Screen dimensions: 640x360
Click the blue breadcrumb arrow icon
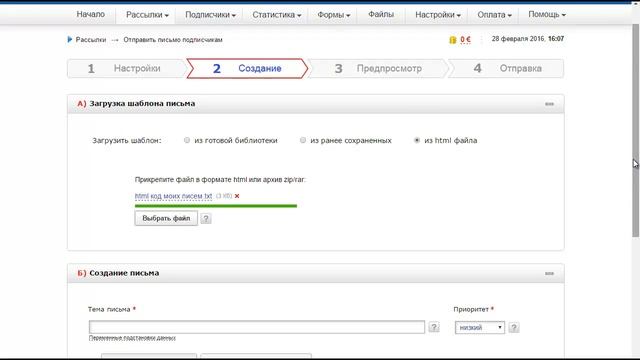pos(70,40)
